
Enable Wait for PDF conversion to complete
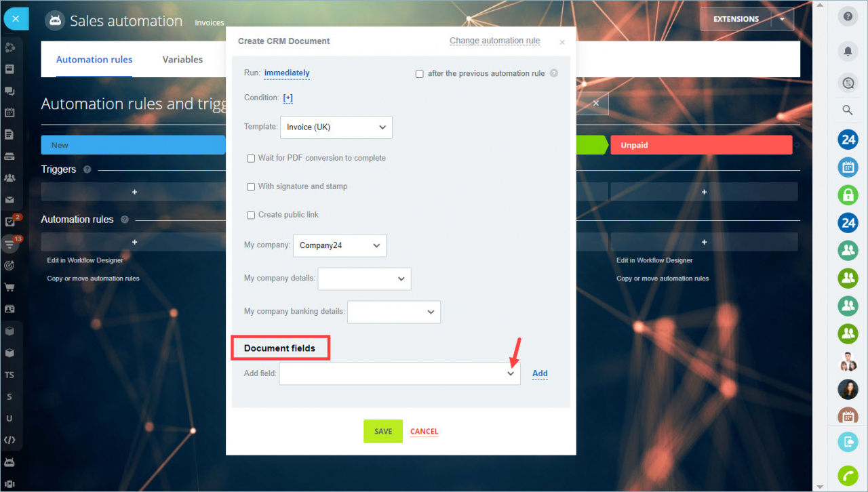point(251,158)
